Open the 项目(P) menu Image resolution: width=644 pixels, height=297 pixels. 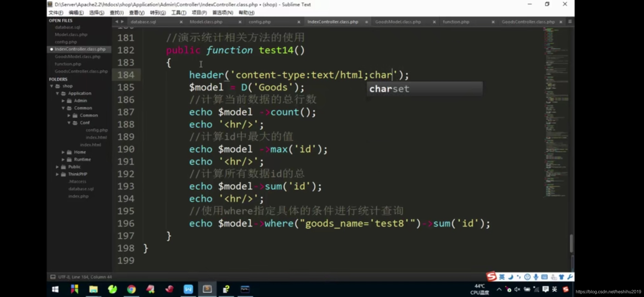pos(199,13)
